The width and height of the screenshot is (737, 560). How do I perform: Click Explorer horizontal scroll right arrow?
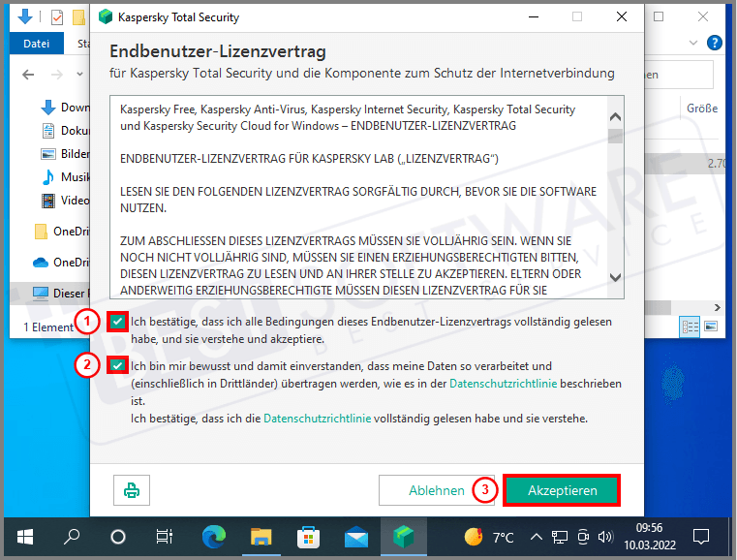[717, 307]
